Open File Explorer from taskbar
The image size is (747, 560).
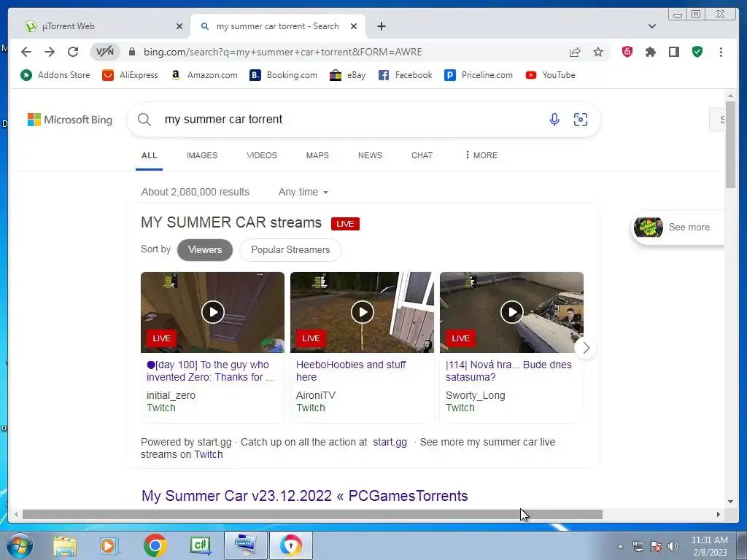click(x=65, y=545)
